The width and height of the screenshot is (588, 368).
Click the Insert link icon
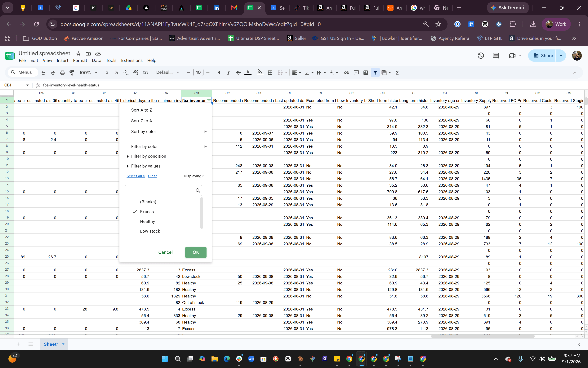click(346, 72)
